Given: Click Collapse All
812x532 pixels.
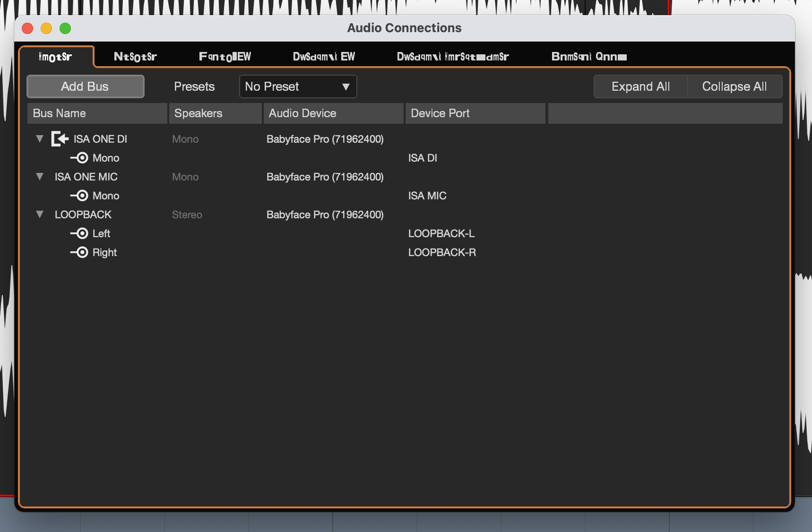Looking at the screenshot, I should pyautogui.click(x=734, y=86).
